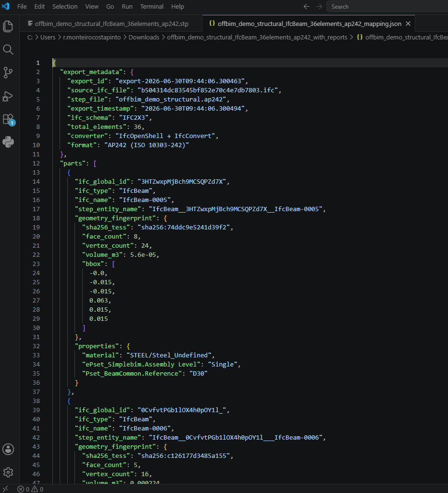This screenshot has height=493, width=448.
Task: Open the View menu
Action: (x=92, y=7)
